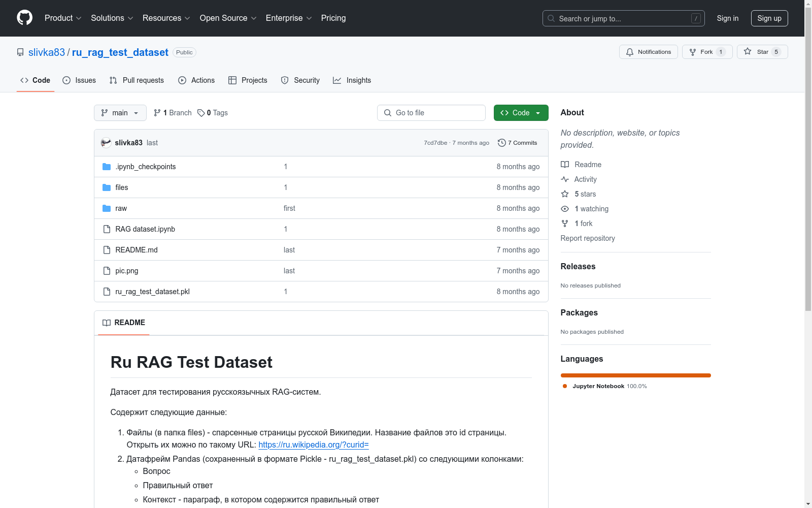812x508 pixels.
Task: Click the Report repository link
Action: coord(588,238)
